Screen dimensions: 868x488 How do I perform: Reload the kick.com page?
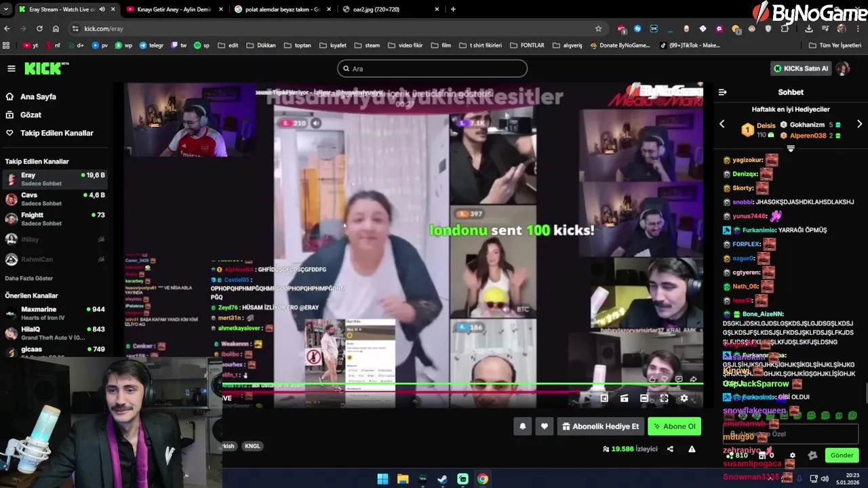[x=39, y=28]
